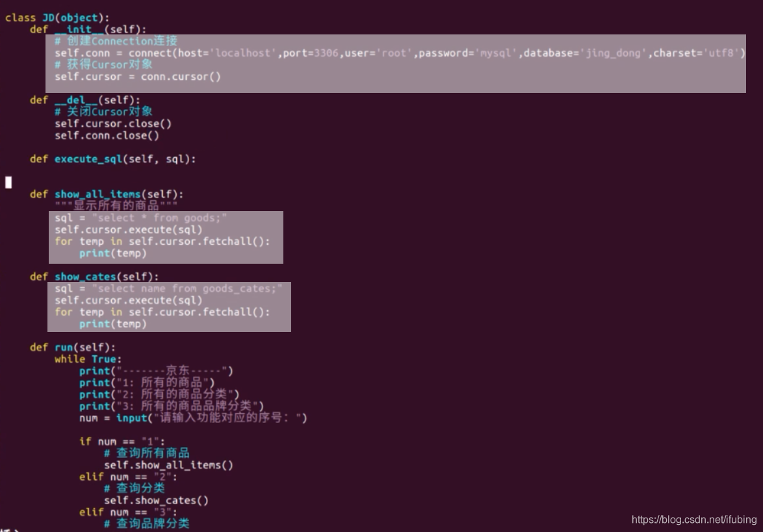Click 'self.cursor.execute(sql)' in show_cates
This screenshot has height=532, width=763.
point(128,301)
